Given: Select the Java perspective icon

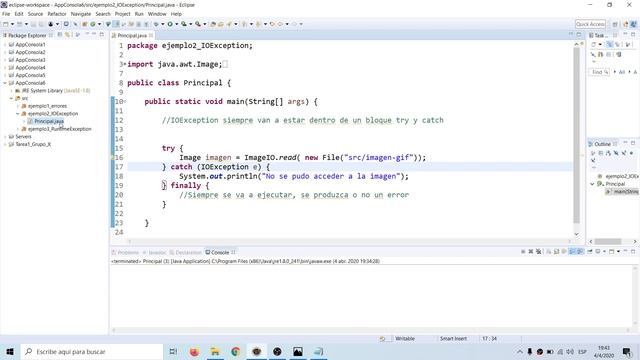Looking at the screenshot, I should (x=633, y=24).
